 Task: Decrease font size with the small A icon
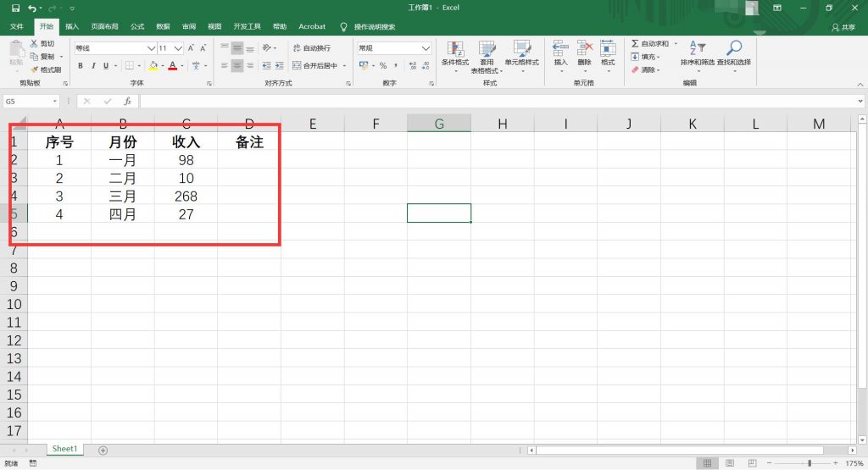tap(203, 48)
